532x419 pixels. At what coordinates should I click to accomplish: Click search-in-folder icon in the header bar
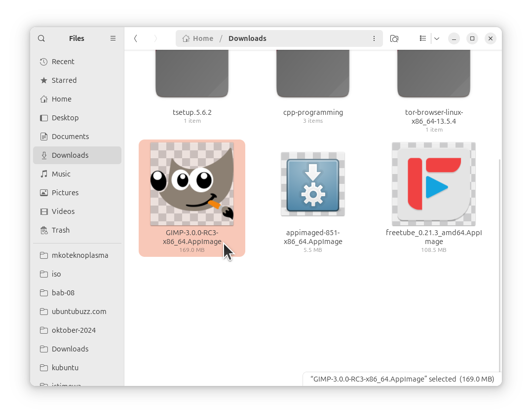pos(394,38)
